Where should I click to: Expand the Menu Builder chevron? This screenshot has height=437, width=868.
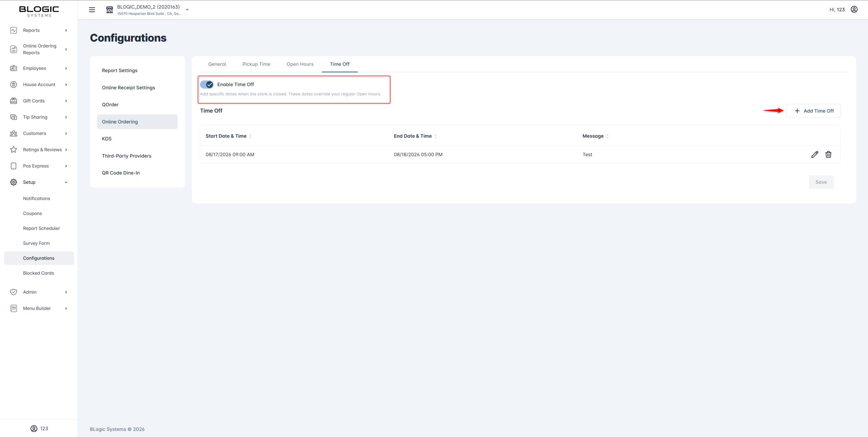click(66, 308)
